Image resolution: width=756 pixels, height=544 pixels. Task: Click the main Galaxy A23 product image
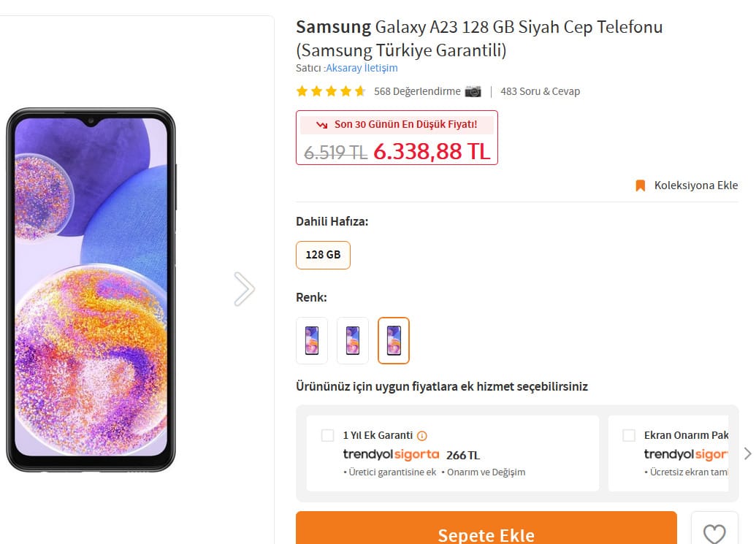(91, 289)
